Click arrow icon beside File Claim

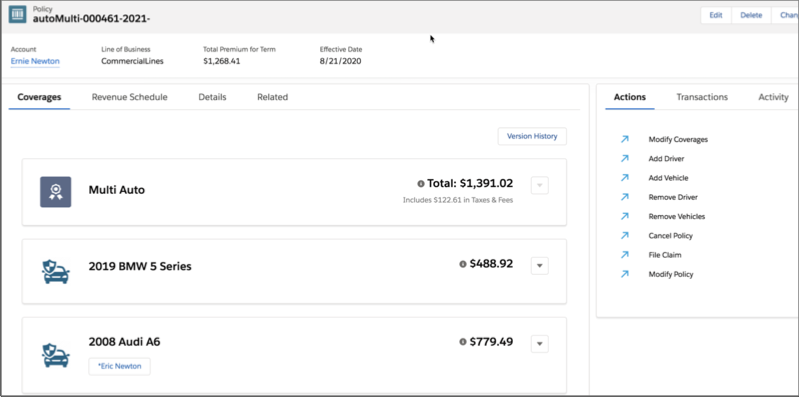[x=625, y=255]
